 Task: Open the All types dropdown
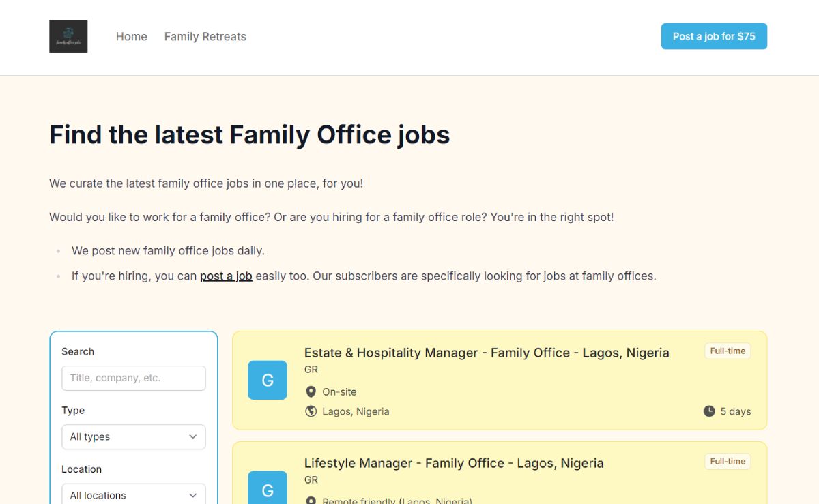(x=134, y=437)
